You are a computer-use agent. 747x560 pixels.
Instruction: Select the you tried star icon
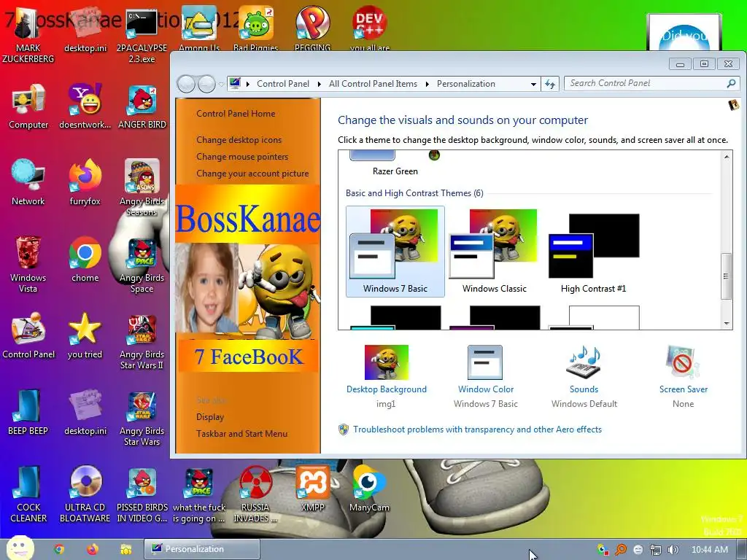[85, 335]
